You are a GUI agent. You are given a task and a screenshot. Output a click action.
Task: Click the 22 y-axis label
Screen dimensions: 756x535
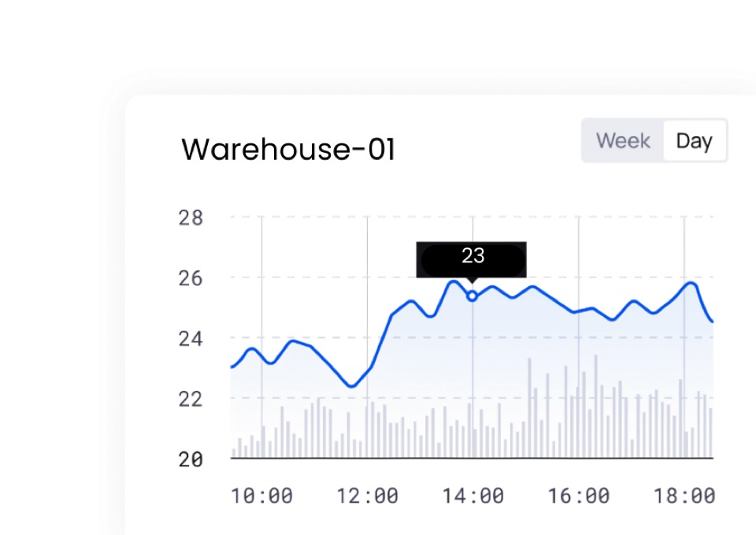[x=191, y=399]
